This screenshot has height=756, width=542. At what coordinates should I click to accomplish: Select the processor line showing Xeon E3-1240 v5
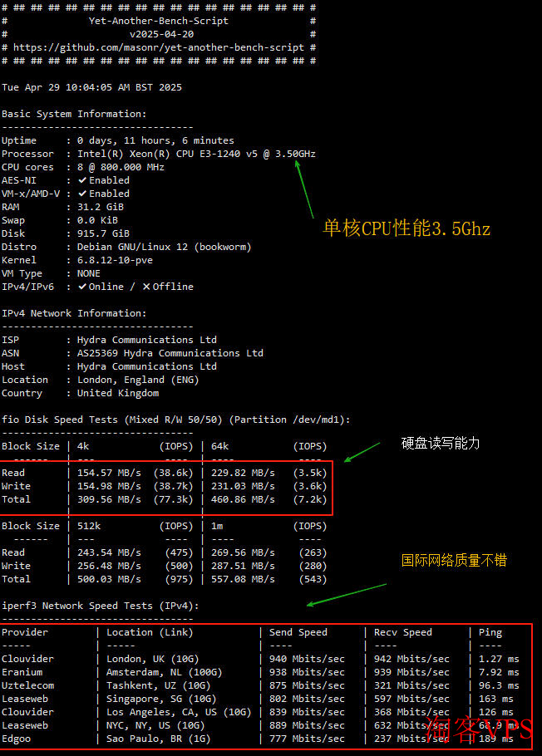point(196,154)
